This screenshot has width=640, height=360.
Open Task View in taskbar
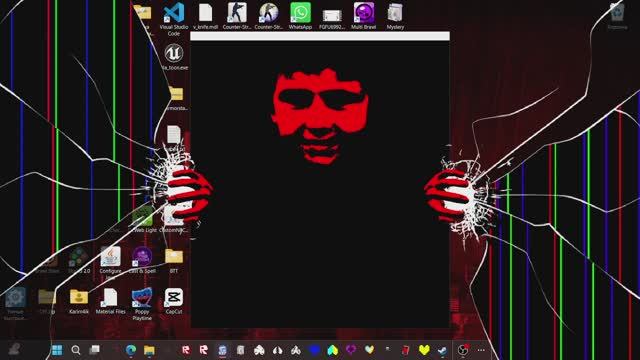tap(94, 350)
